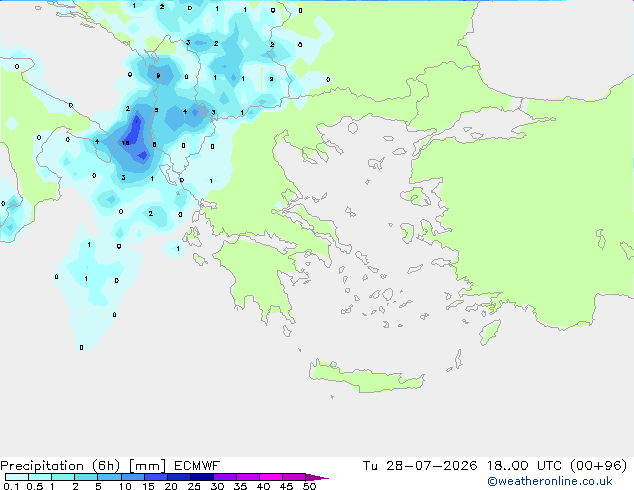Select the 5–10 mm legend color box

[x=109, y=477]
